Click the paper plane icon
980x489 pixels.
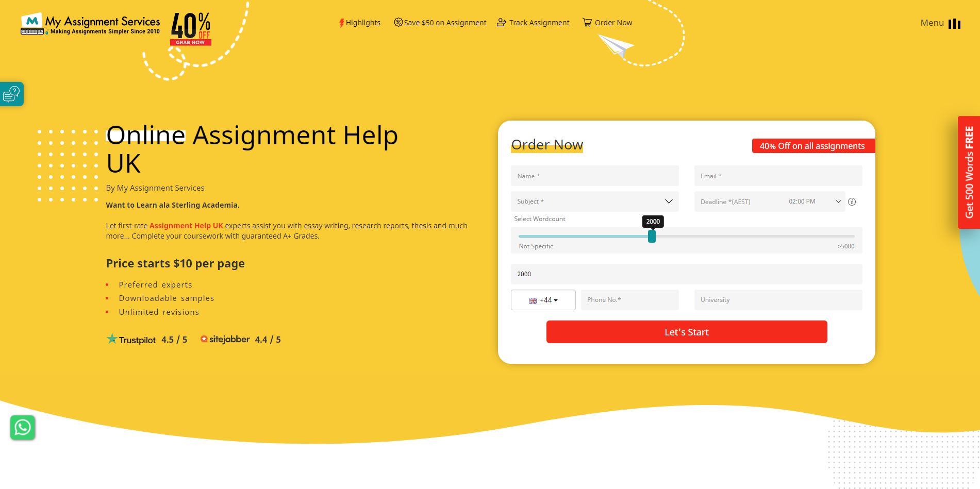coord(616,46)
